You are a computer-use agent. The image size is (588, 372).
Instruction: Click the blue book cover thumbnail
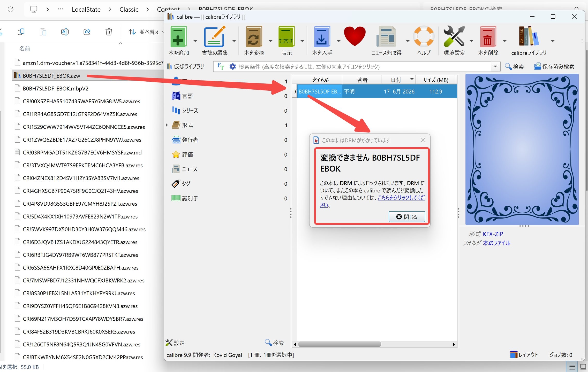coord(522,149)
